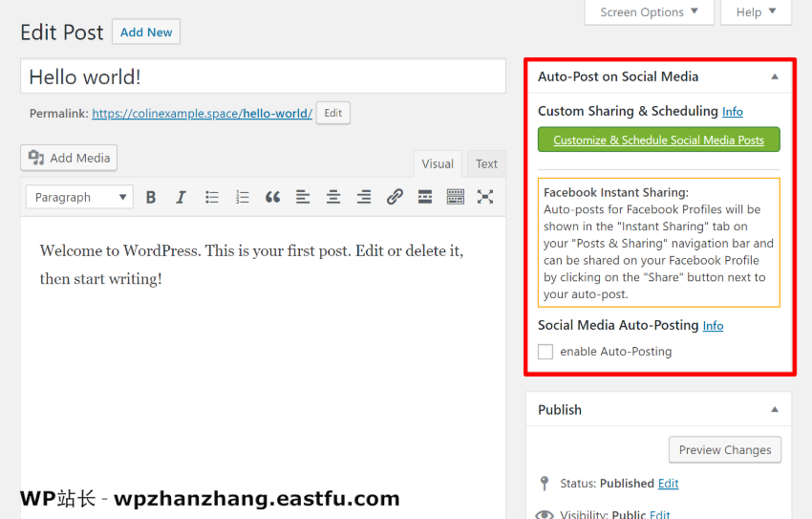Click the 'Facebook Instant Sharing:' notice text
The height and width of the screenshot is (519, 812).
[x=616, y=193]
